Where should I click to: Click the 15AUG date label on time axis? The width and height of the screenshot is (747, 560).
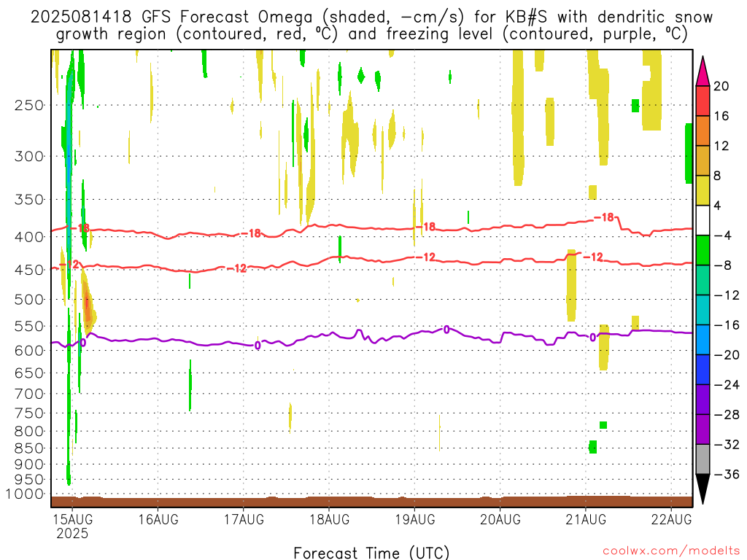coord(72,519)
